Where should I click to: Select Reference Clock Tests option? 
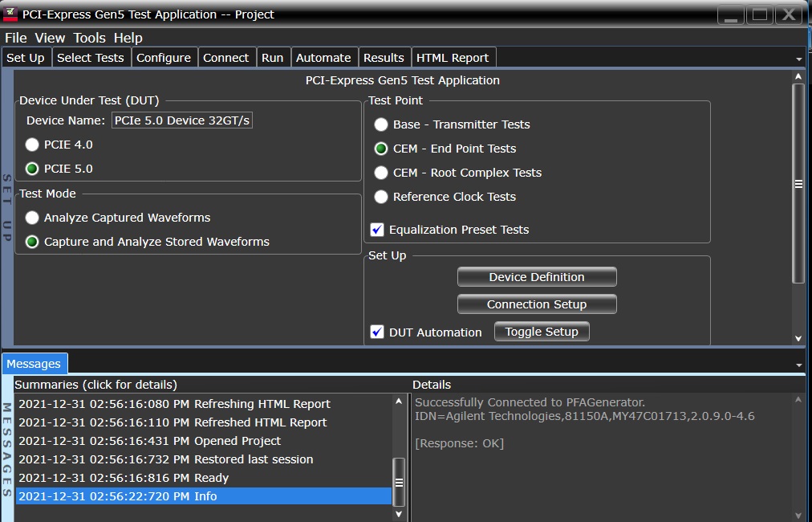381,197
